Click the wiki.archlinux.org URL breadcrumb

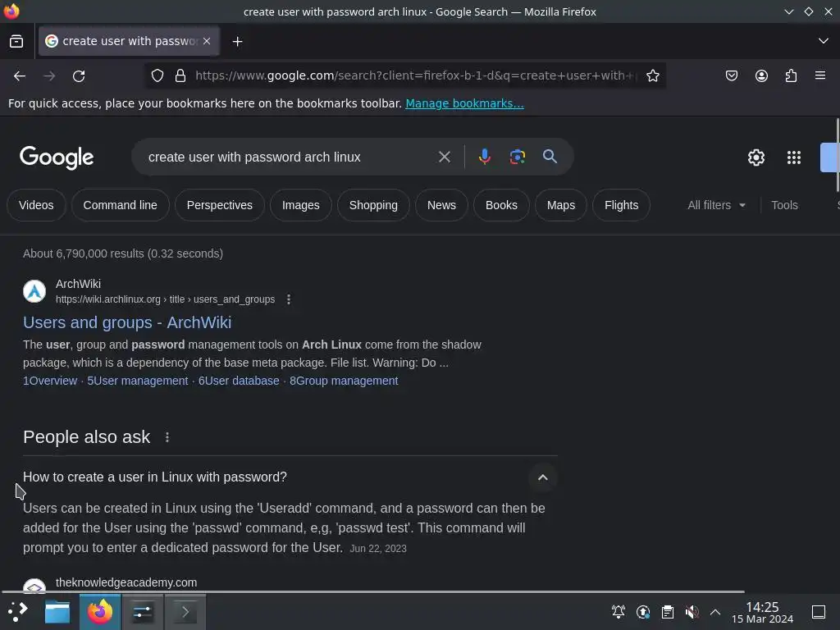point(165,299)
